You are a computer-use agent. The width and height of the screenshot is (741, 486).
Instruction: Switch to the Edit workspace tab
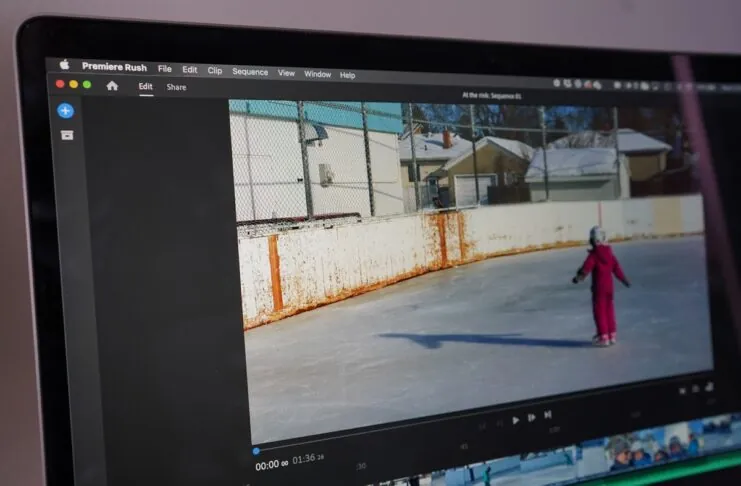(x=146, y=87)
